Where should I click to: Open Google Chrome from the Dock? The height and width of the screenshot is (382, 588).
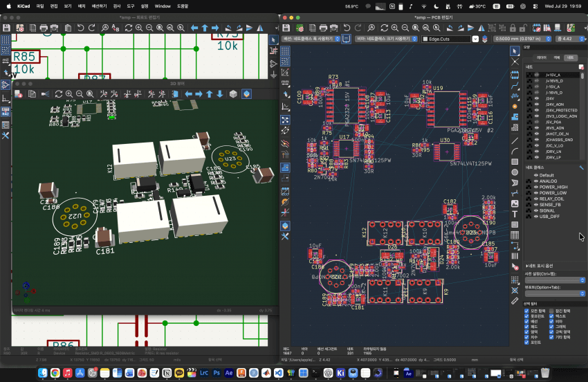point(55,373)
